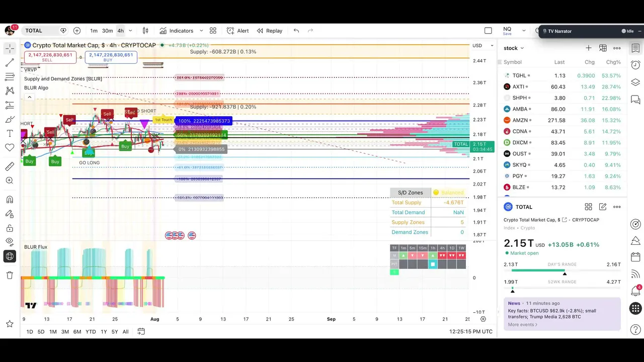644x362 pixels.
Task: Switch to the 1m interval
Action: click(94, 31)
